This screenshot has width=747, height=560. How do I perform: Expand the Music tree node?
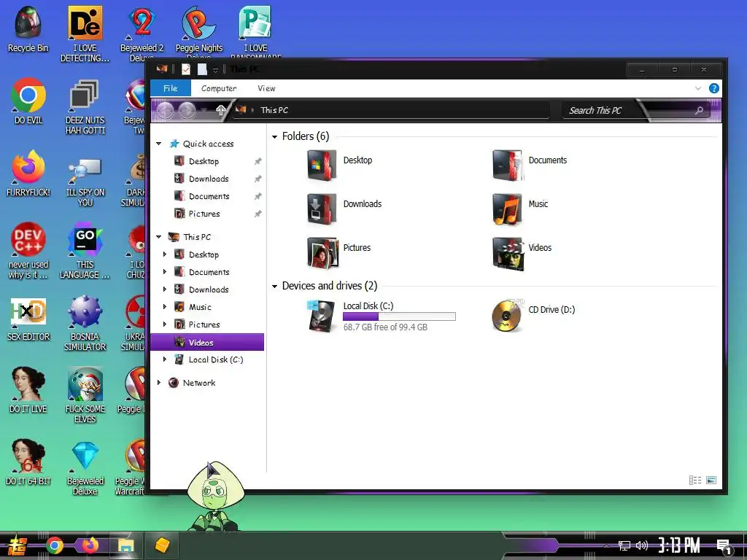(165, 307)
